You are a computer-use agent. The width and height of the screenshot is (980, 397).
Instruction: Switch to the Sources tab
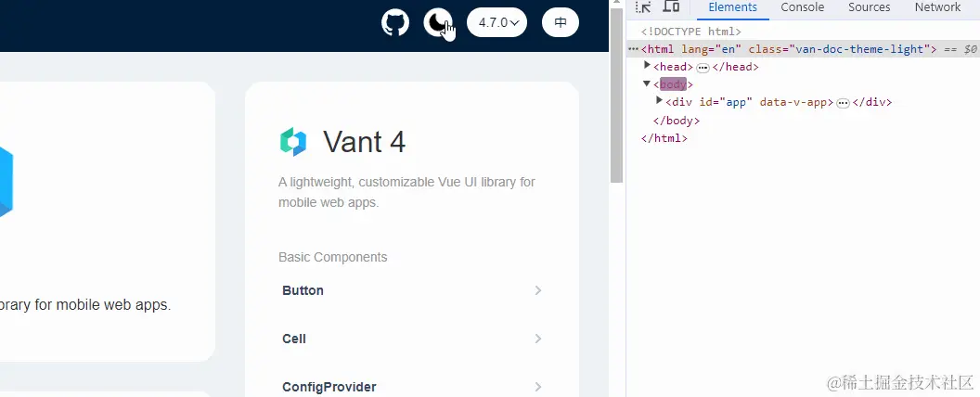click(x=869, y=7)
